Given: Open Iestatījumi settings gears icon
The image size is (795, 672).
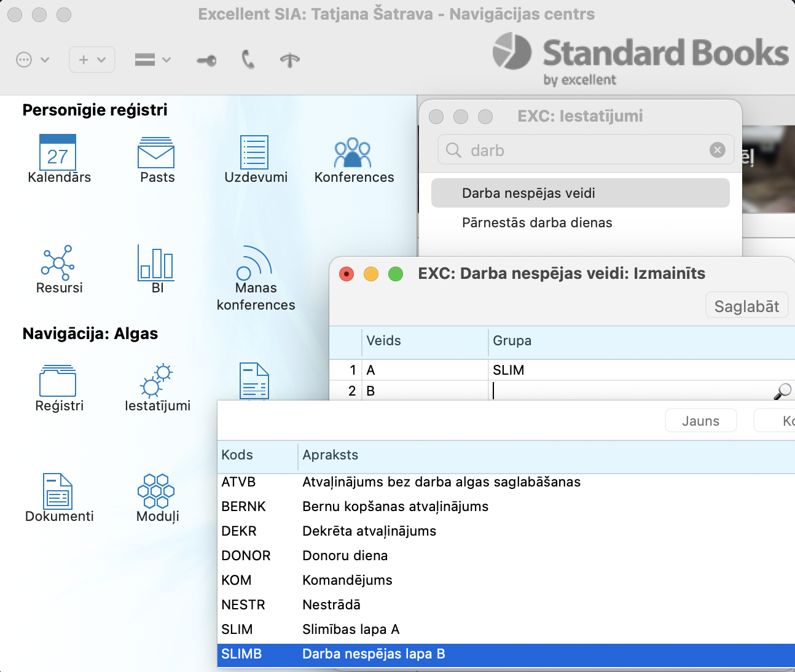Looking at the screenshot, I should tap(156, 381).
